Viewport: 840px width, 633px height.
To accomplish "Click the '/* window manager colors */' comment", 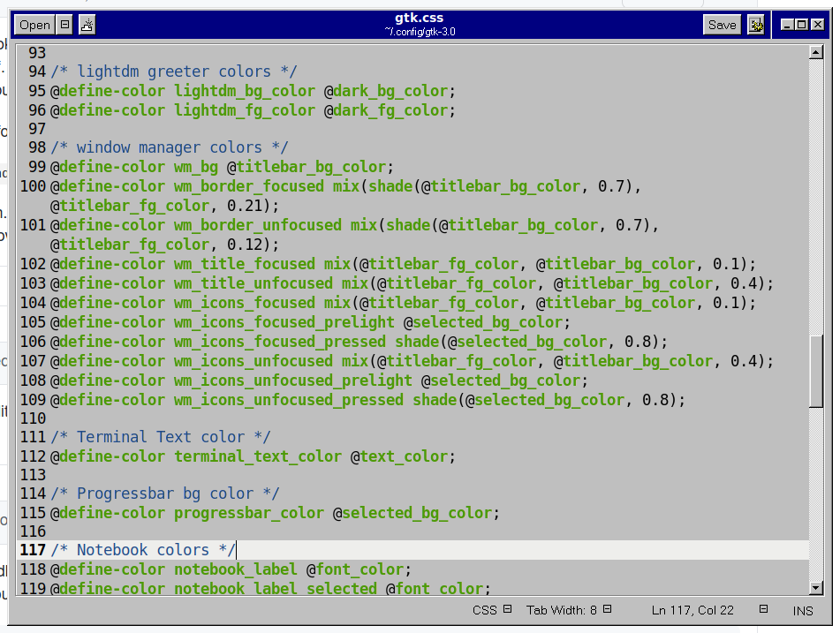I will (x=170, y=147).
